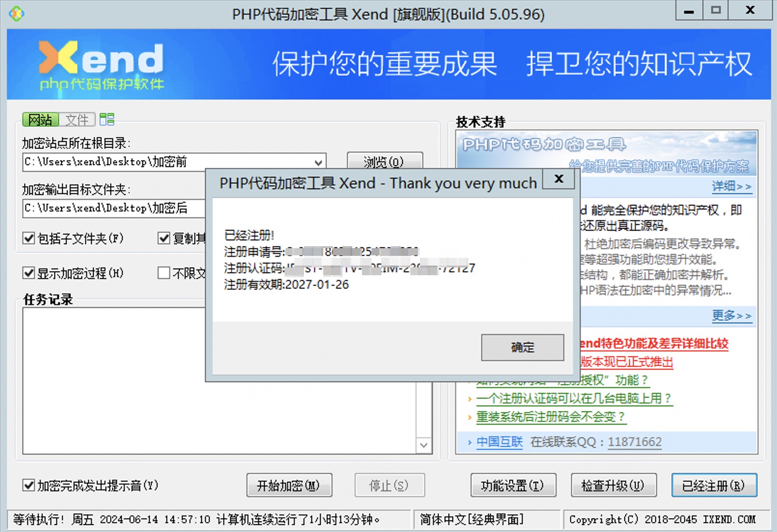Click the 加密输出目标文件夹 path field
Viewport: 777px width, 532px height.
[x=114, y=208]
